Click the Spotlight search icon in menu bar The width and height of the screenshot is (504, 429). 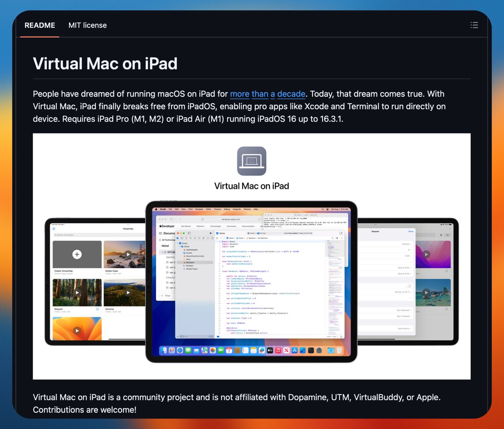pyautogui.click(x=323, y=209)
